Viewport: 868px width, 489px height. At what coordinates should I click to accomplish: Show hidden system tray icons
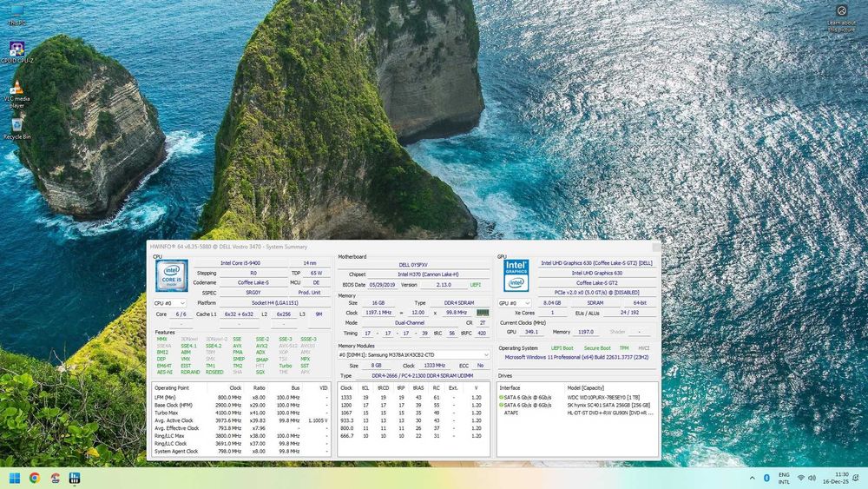point(752,478)
